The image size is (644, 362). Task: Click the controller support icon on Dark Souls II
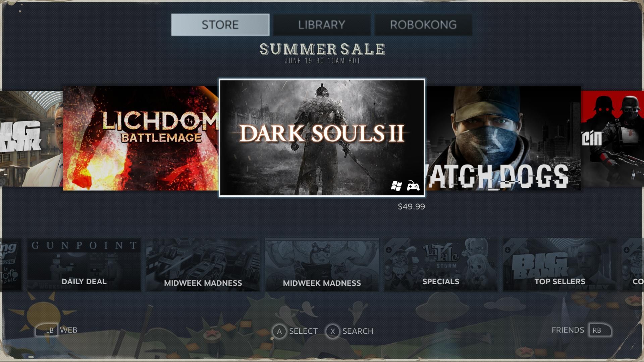[413, 185]
